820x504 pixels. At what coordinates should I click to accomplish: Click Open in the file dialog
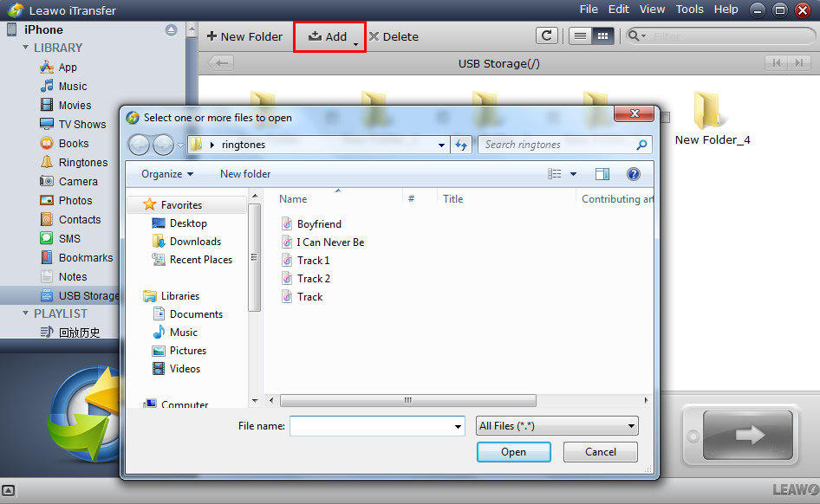513,452
